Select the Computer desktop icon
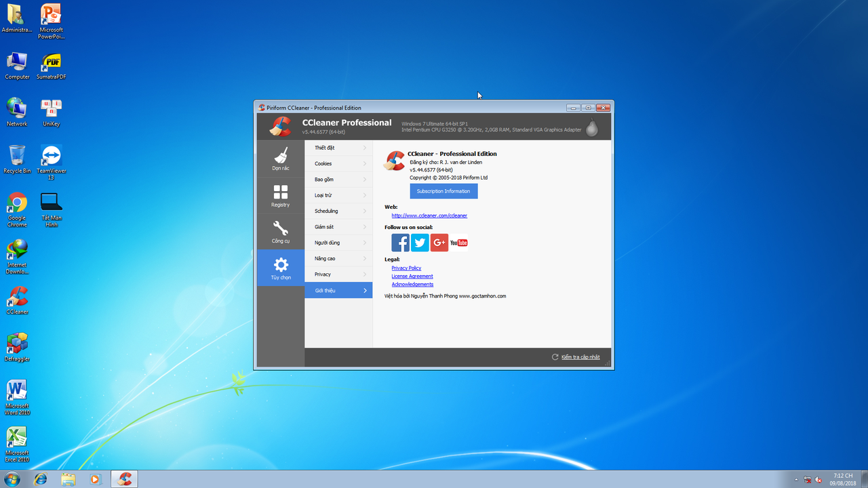This screenshot has width=868, height=488. [x=17, y=66]
